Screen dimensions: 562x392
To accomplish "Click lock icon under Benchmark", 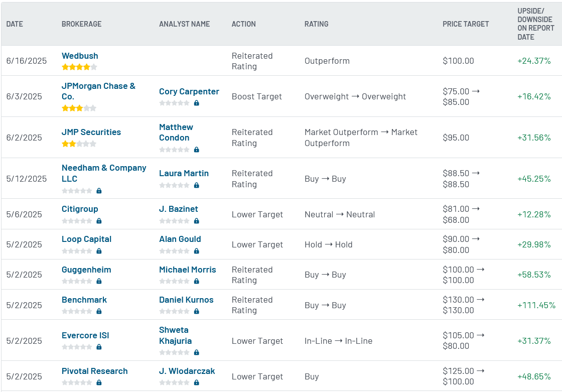I will tap(99, 311).
